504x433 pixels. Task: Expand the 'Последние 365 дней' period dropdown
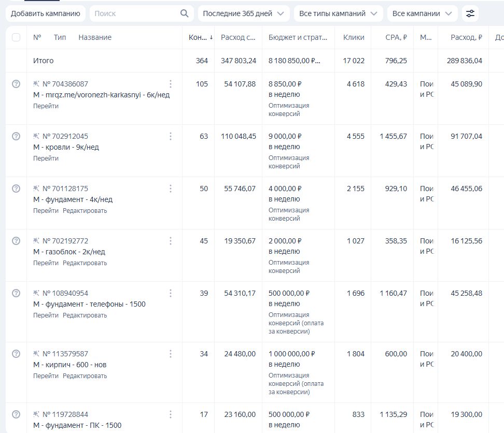click(x=243, y=13)
